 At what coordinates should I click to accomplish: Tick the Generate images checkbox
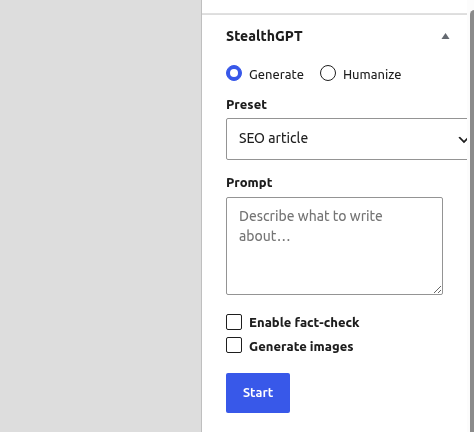pyautogui.click(x=234, y=345)
